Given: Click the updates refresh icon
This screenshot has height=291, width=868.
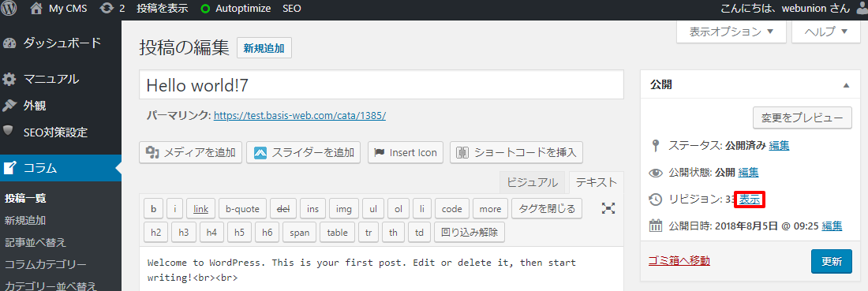Looking at the screenshot, I should pos(107,9).
